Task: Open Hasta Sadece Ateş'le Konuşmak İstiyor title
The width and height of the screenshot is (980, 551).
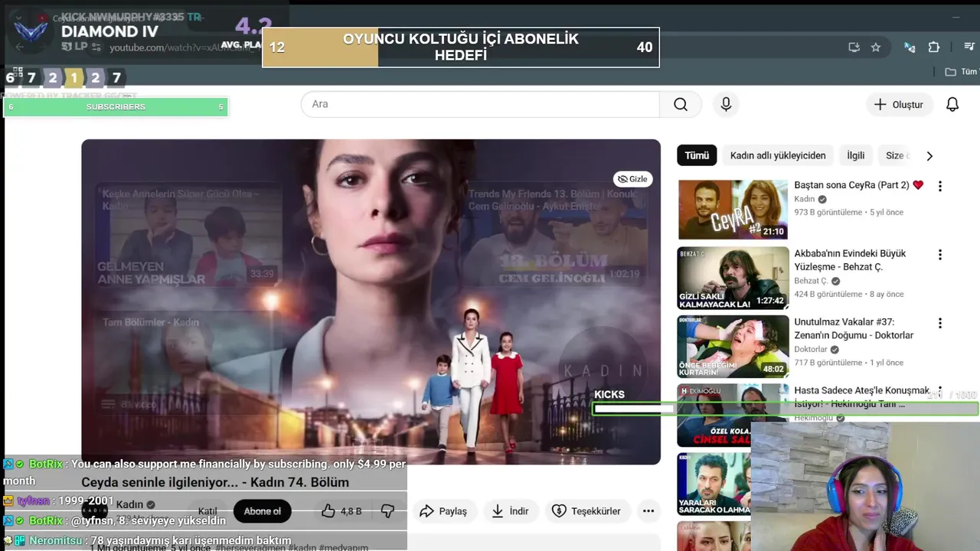Action: (861, 396)
